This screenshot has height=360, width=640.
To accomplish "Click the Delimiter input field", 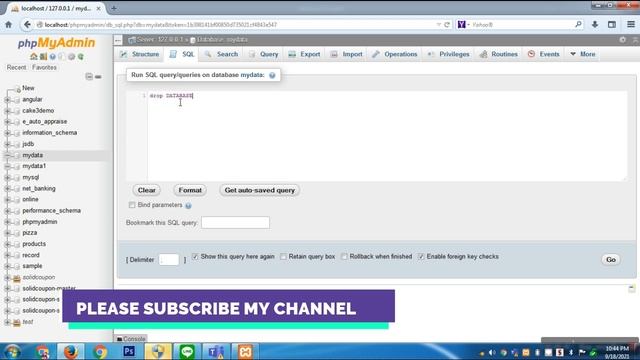I will [x=169, y=260].
